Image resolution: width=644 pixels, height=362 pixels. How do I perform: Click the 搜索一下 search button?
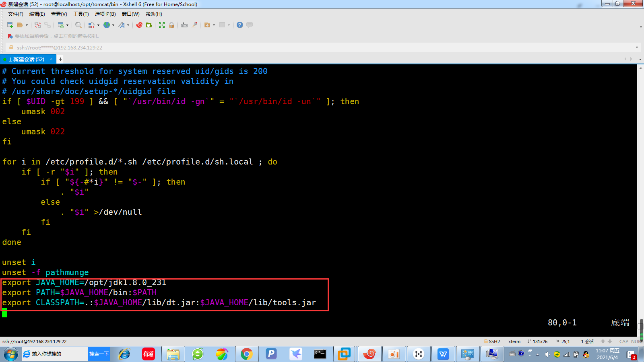(x=99, y=354)
